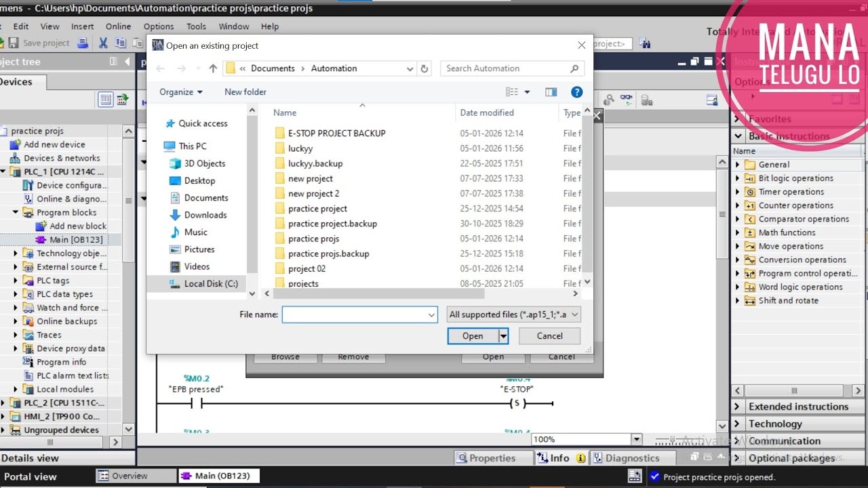Open the file type filter dropdown

575,314
